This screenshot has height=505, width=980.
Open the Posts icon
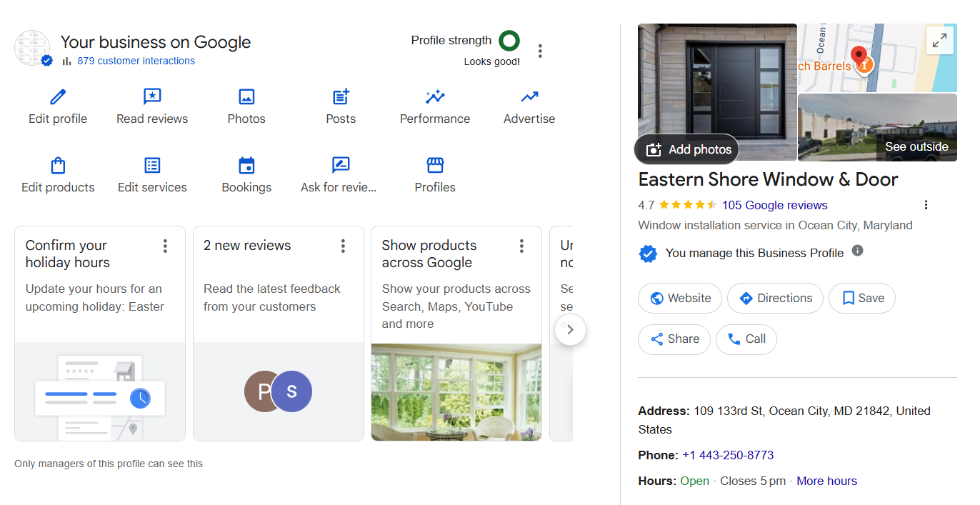pos(341,96)
